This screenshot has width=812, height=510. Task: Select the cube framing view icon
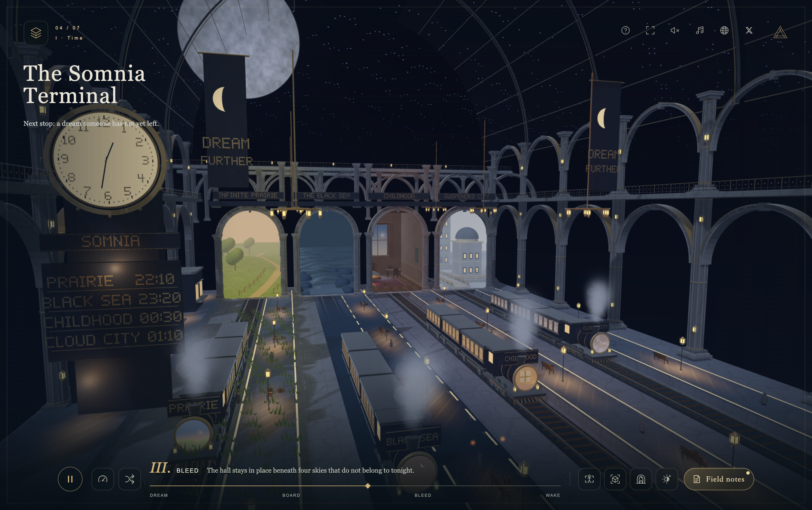[615, 479]
